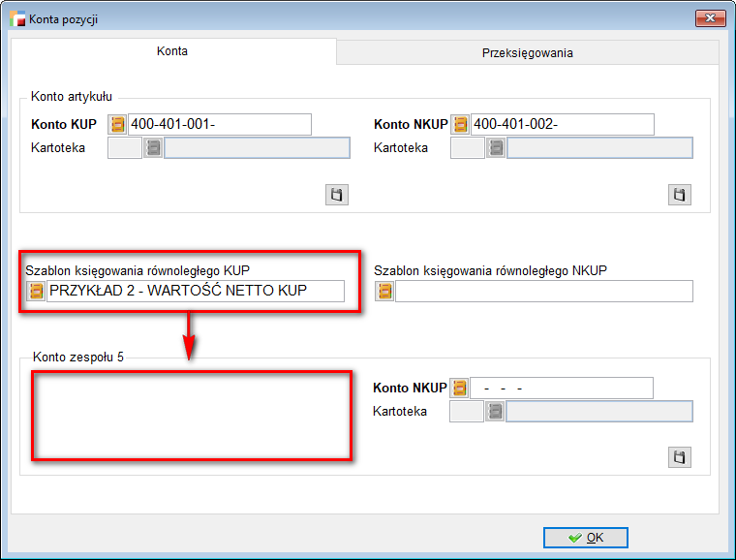Select the Konta tab
Screen dimensions: 736x560
tap(172, 51)
